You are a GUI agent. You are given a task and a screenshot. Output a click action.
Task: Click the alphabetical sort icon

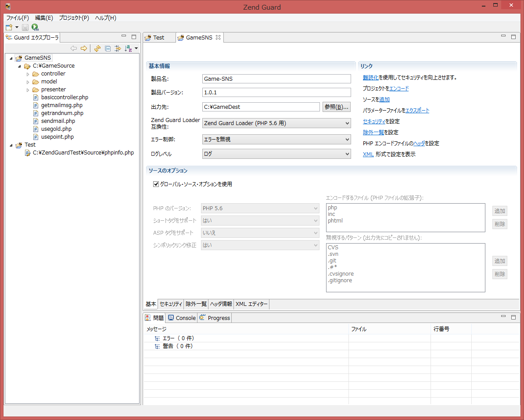tap(128, 48)
